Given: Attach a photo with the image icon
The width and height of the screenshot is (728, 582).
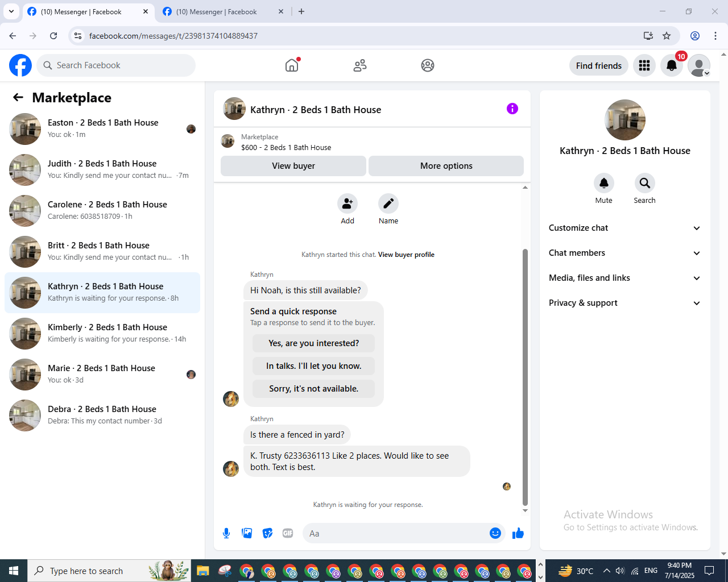Looking at the screenshot, I should click(x=247, y=533).
